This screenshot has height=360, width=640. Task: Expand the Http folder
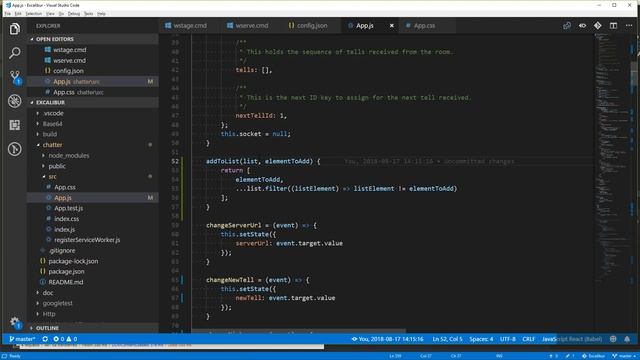[x=93, y=314]
